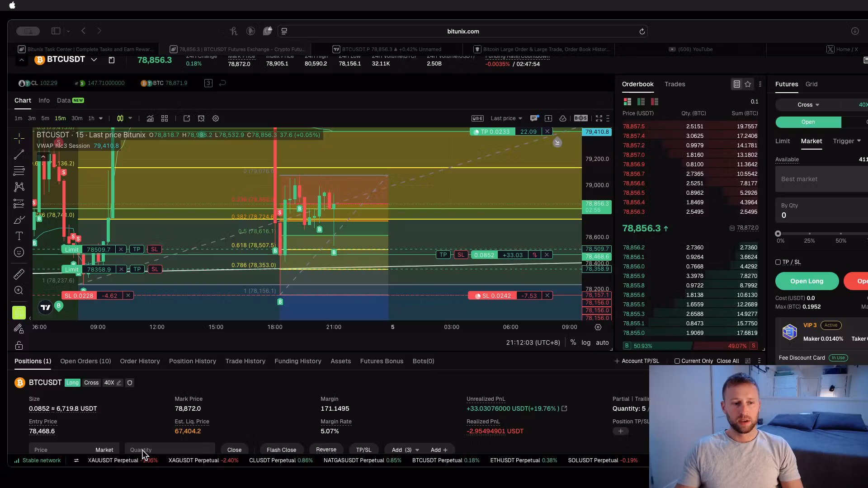Reload the bitunix.com page

642,31
